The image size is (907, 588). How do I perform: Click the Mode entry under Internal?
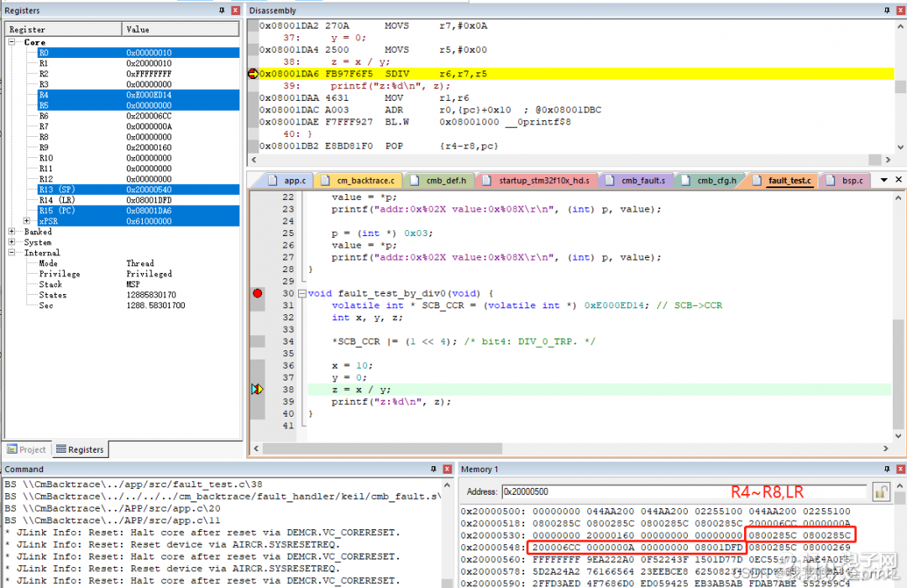pyautogui.click(x=48, y=263)
